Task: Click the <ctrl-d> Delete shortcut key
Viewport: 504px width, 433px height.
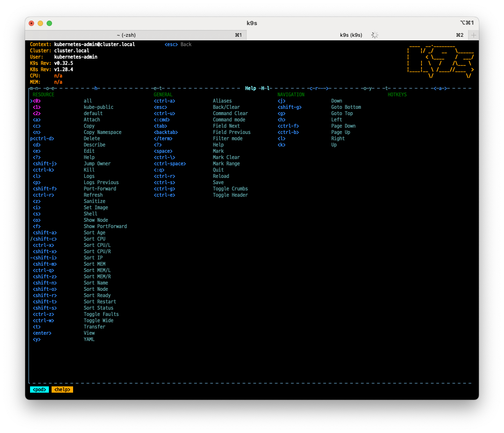Action: pyautogui.click(x=43, y=139)
